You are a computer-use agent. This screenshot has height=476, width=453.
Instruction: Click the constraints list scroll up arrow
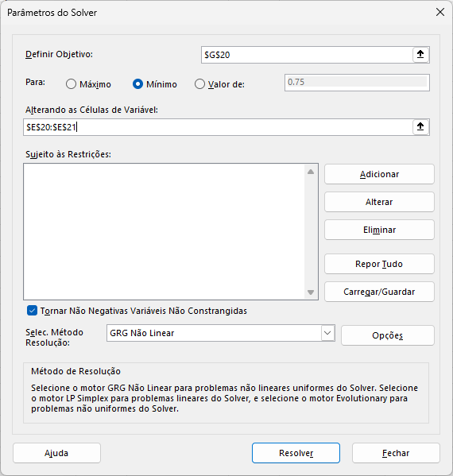[311, 172]
